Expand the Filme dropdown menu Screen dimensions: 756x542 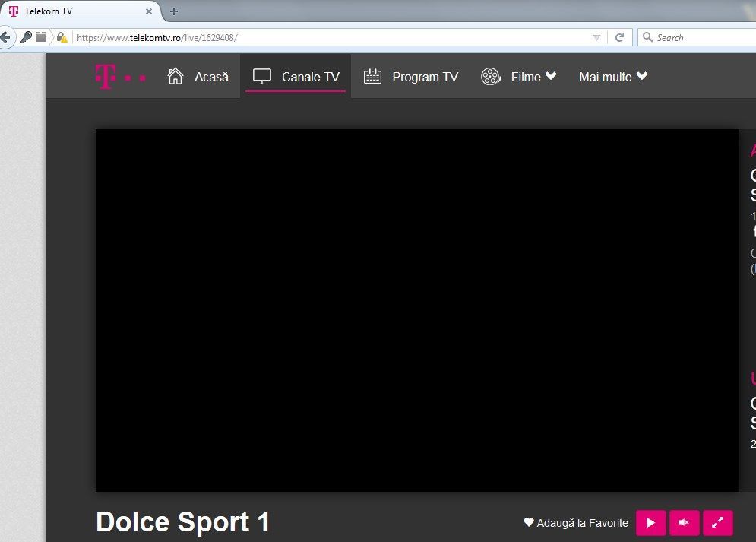[x=552, y=76]
